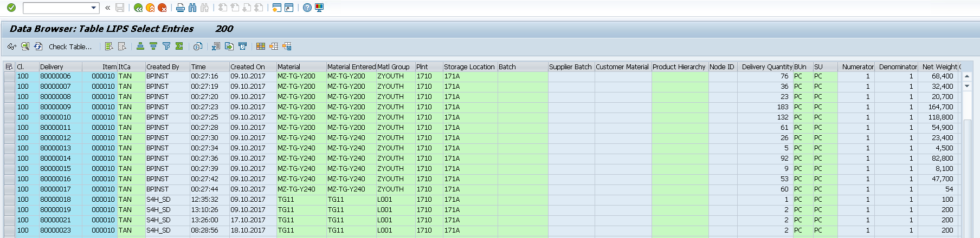Click the red Cancel icon
Image resolution: width=980 pixels, height=238 pixels.
pyautogui.click(x=162, y=8)
